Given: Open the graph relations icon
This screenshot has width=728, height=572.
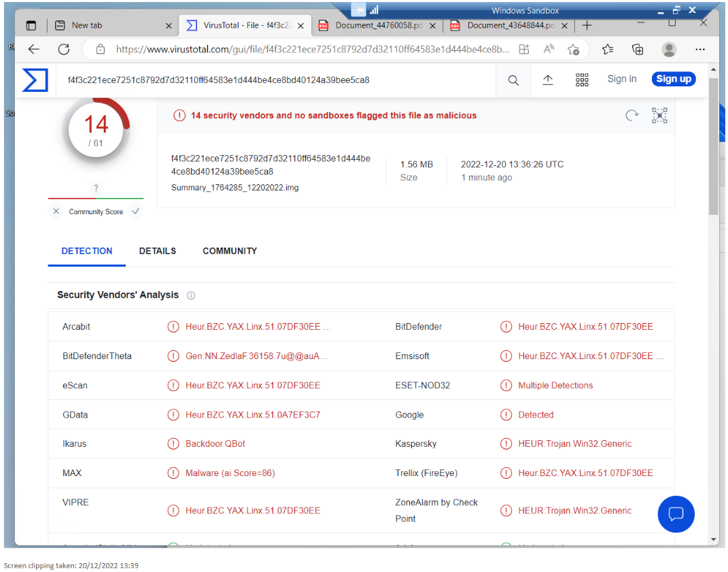Looking at the screenshot, I should [659, 115].
